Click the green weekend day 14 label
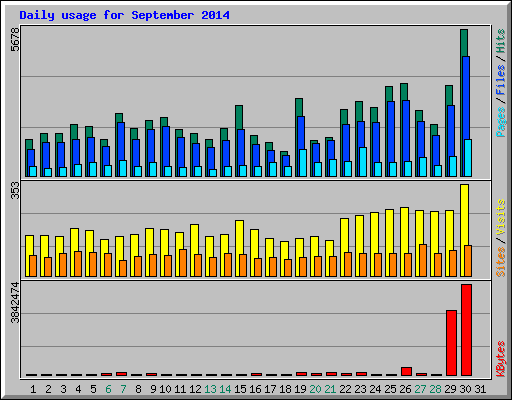This screenshot has height=400, width=512. (225, 389)
